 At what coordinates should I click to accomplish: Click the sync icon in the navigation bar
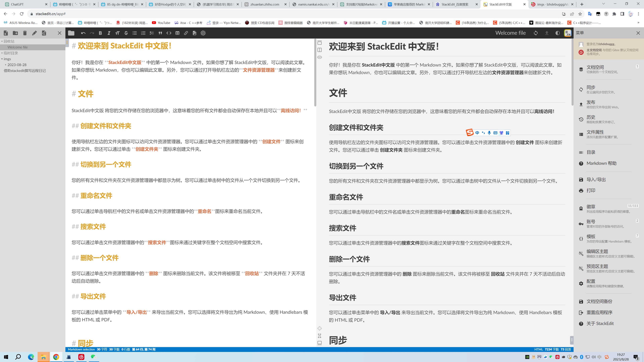(535, 33)
